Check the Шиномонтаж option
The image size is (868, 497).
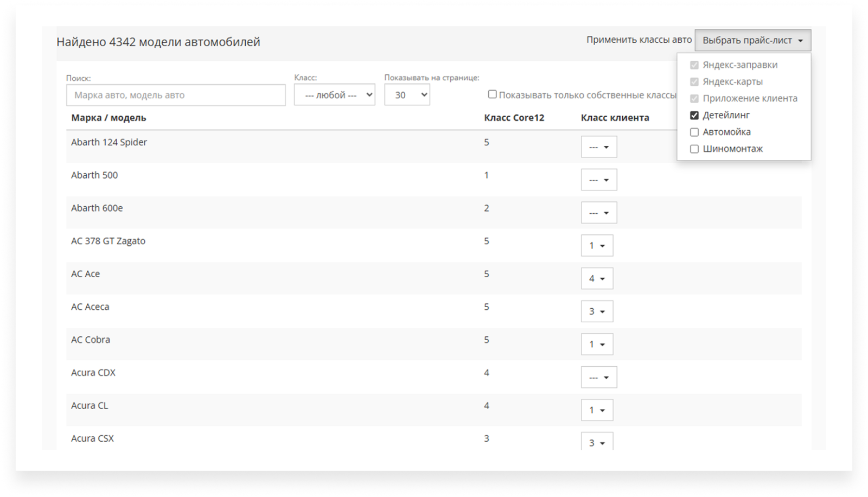(694, 149)
